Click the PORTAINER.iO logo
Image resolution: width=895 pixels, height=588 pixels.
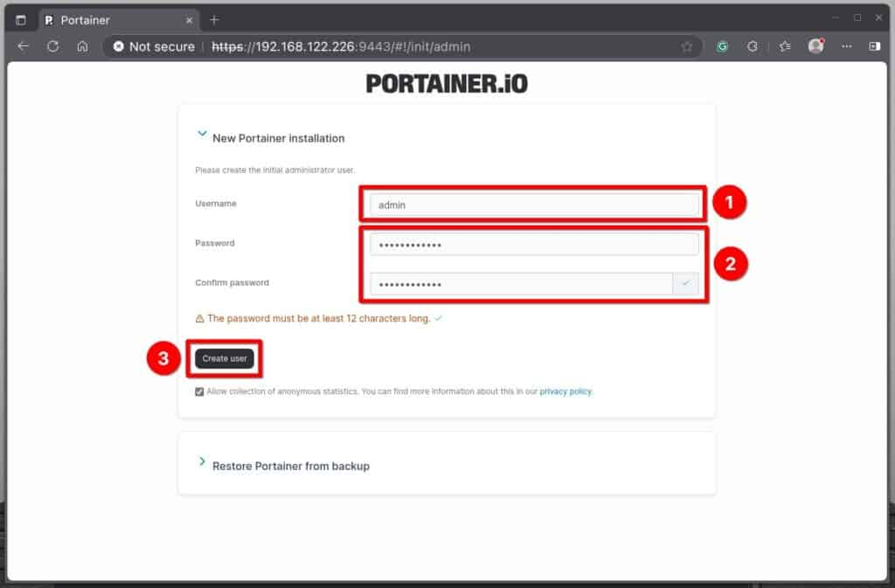pyautogui.click(x=447, y=84)
